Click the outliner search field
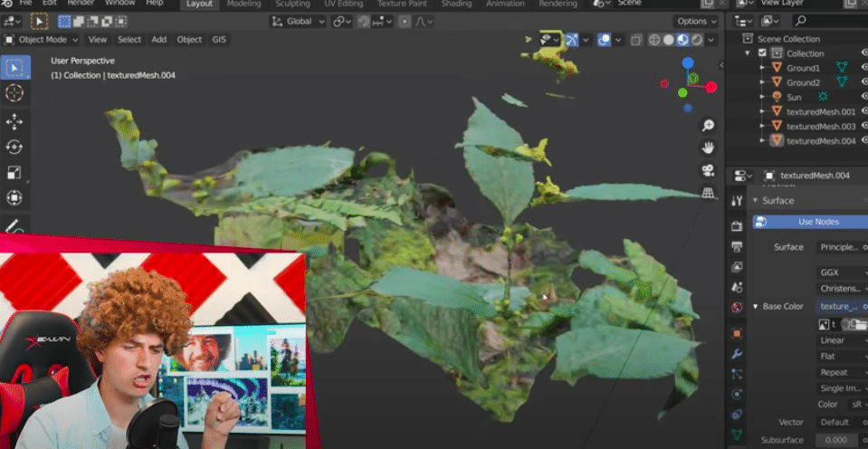This screenshot has height=449, width=868. click(x=830, y=22)
